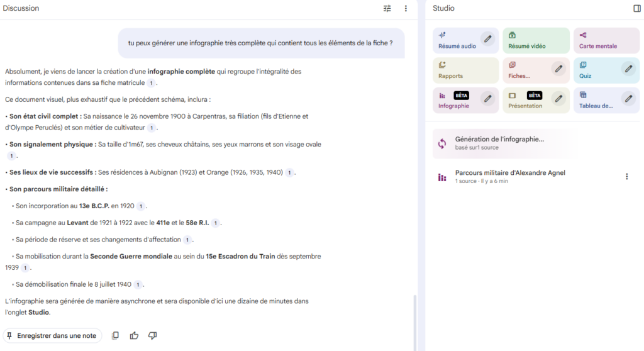
Task: Open more options for Parcours militaire item
Action: (626, 177)
